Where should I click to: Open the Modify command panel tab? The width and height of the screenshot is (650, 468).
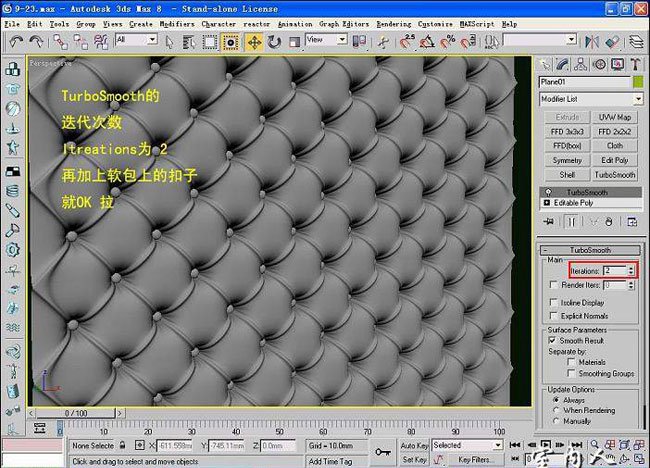[563, 65]
